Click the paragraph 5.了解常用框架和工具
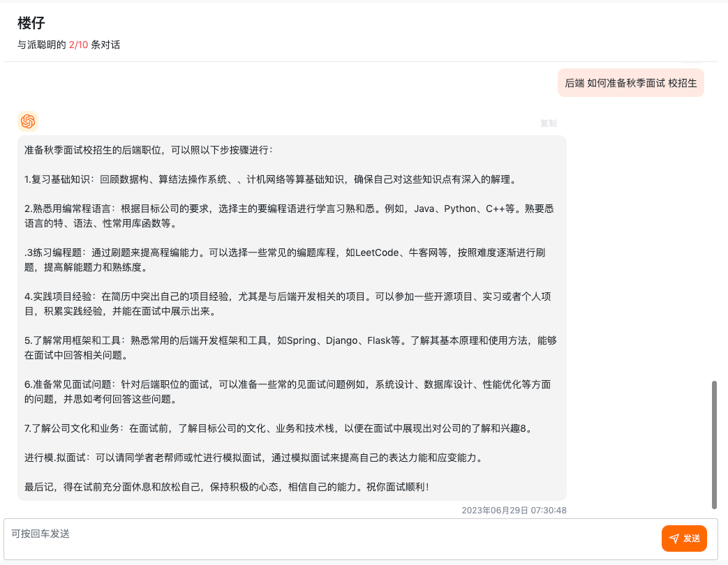Screen dimensions: 728x565 pyautogui.click(x=290, y=347)
